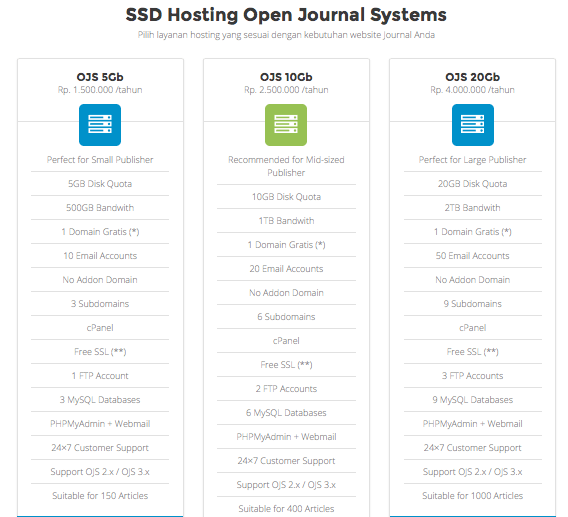The width and height of the screenshot is (568, 517).
Task: Click 'No Addon Domain' in OJS 10Gb
Action: 286,293
